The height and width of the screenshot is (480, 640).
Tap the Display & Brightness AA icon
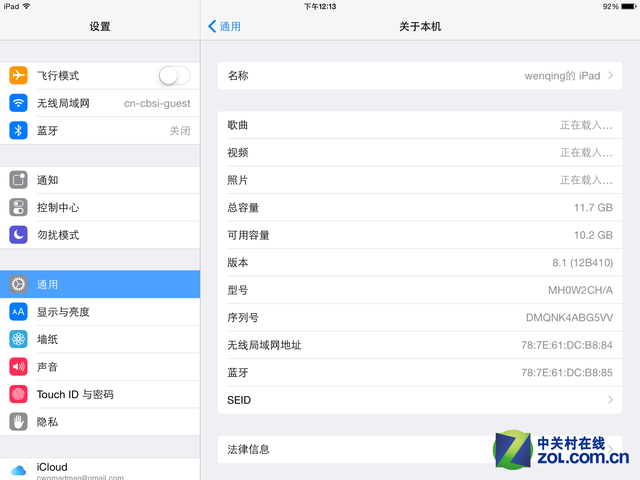click(x=18, y=312)
